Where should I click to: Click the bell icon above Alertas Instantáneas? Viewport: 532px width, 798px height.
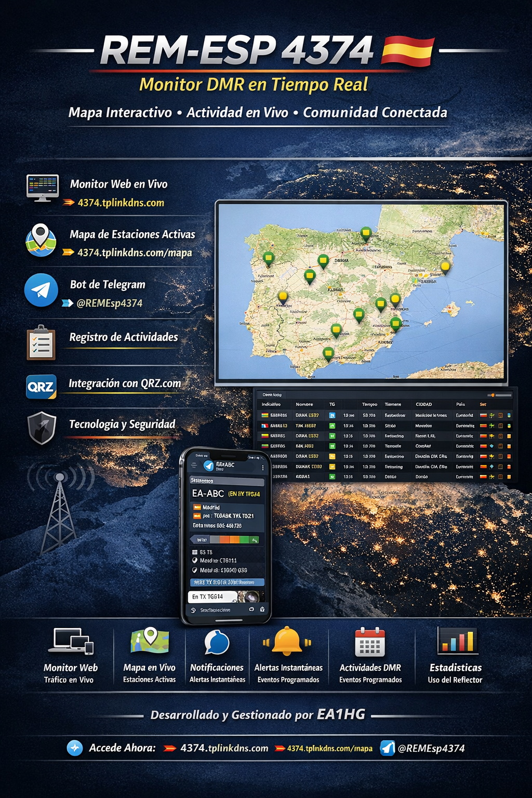[x=287, y=642]
